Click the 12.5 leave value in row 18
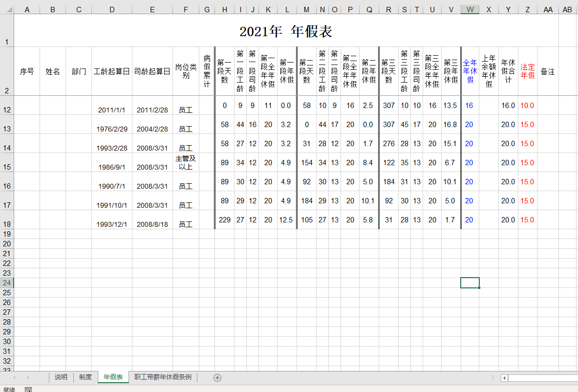The height and width of the screenshot is (392, 578). [286, 220]
